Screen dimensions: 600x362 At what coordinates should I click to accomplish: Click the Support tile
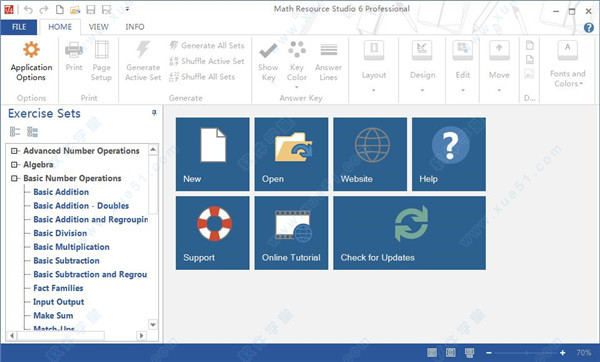pos(213,233)
